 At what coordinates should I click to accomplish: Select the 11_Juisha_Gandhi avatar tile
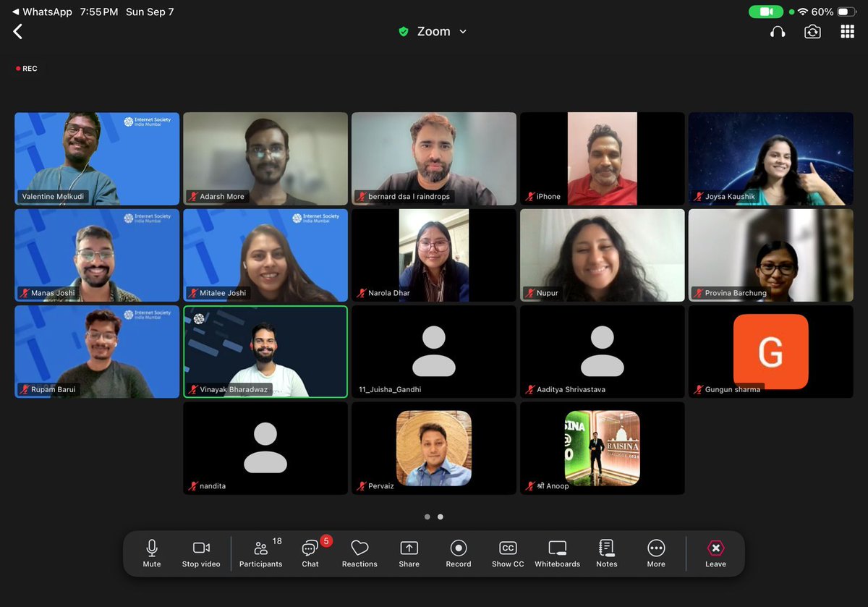click(434, 352)
